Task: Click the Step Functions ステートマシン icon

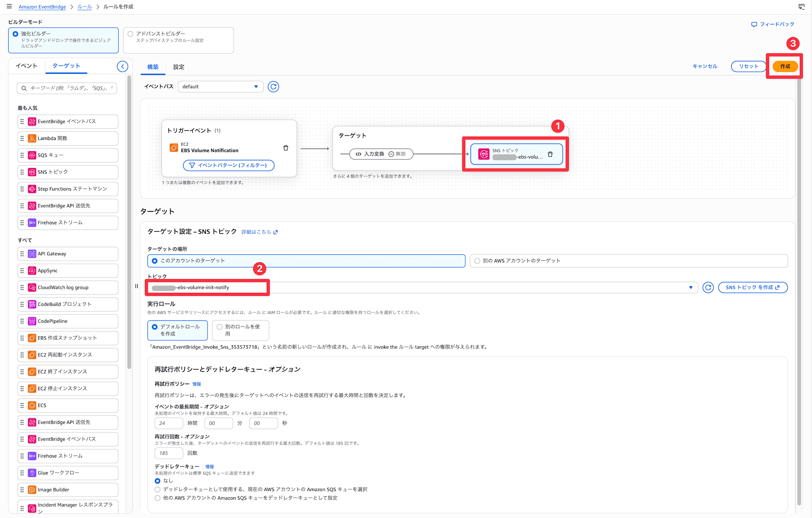Action: [x=32, y=189]
